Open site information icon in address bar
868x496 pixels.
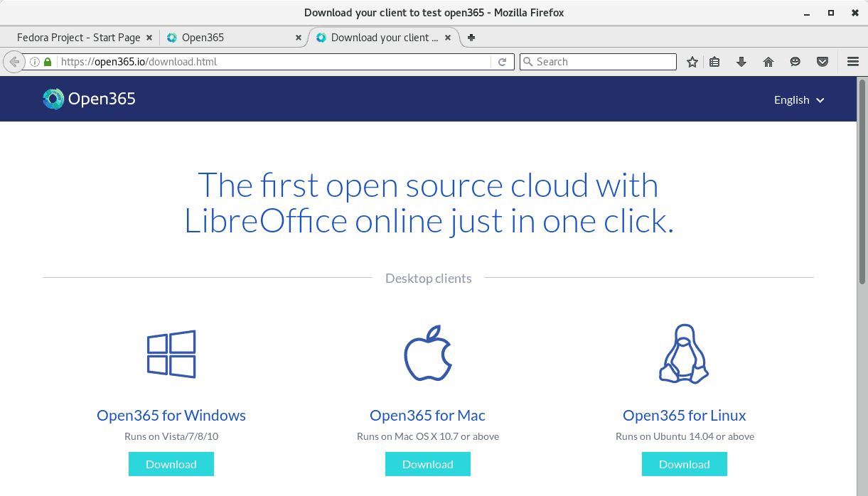(x=35, y=62)
